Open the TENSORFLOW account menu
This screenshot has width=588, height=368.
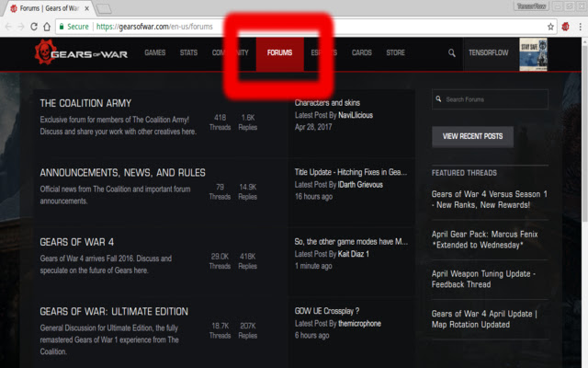point(488,52)
